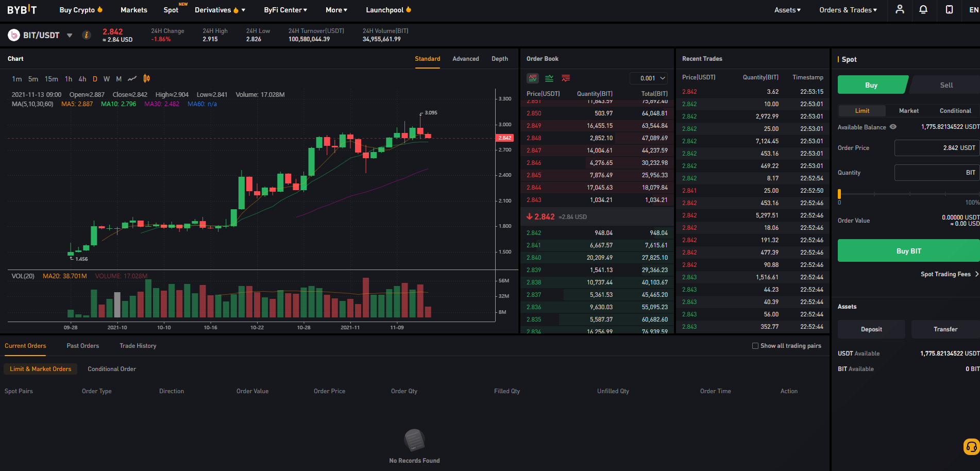Screen dimensions: 980x471
Task: Select the 15m chart interval
Action: [52, 79]
